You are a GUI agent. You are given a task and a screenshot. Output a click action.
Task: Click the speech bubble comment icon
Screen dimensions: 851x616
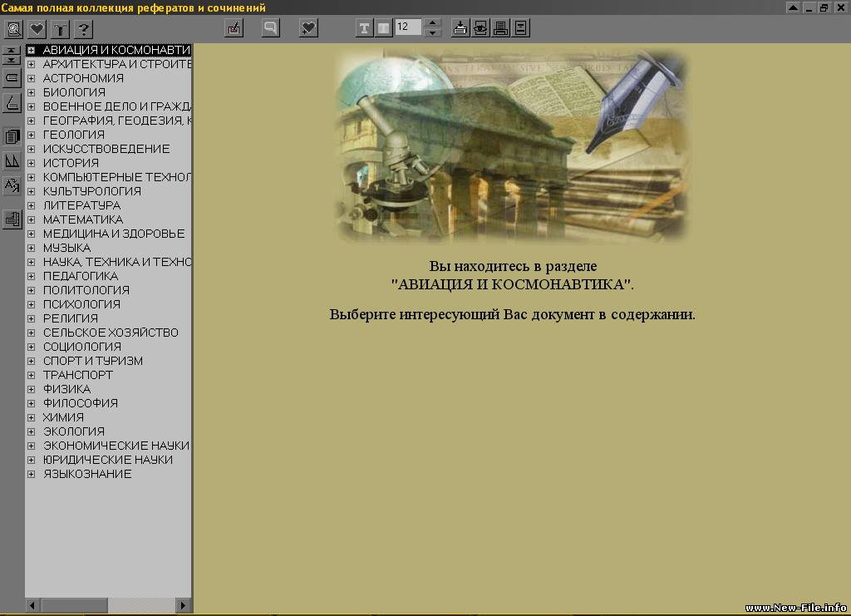[x=270, y=28]
